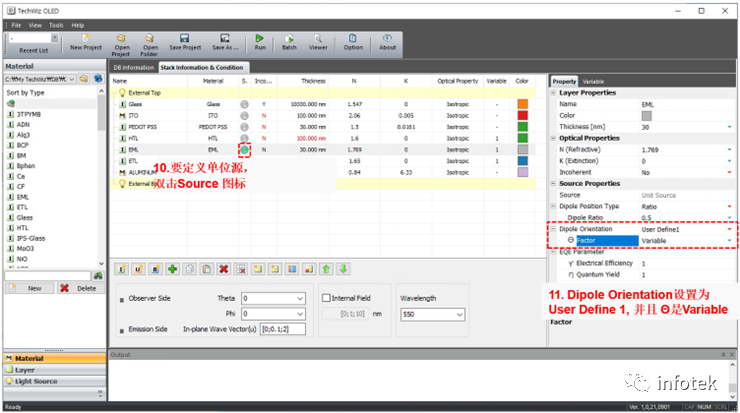Select Bphen in the material list
This screenshot has width=740, height=413.
25,166
